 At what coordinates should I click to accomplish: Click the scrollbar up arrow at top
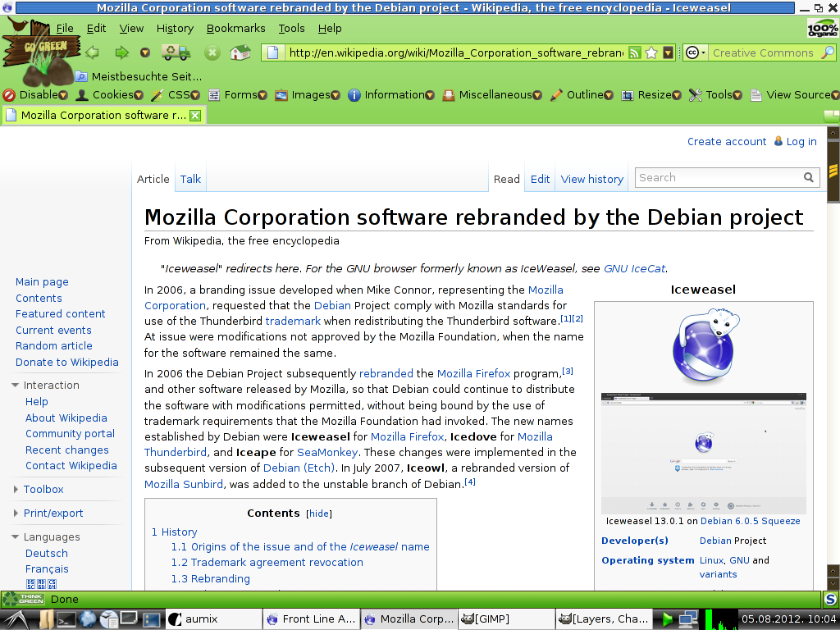(x=833, y=132)
